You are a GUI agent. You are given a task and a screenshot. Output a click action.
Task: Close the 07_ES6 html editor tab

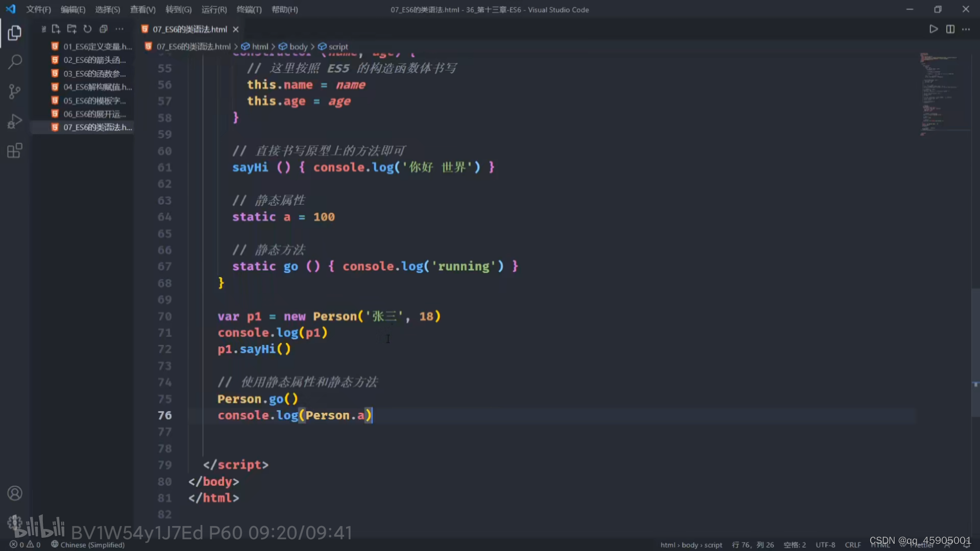tap(235, 29)
